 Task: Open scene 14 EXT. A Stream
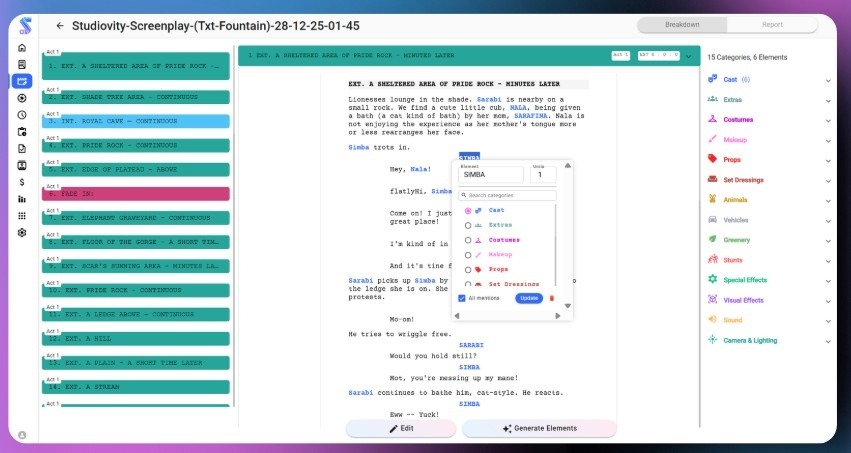coord(136,387)
